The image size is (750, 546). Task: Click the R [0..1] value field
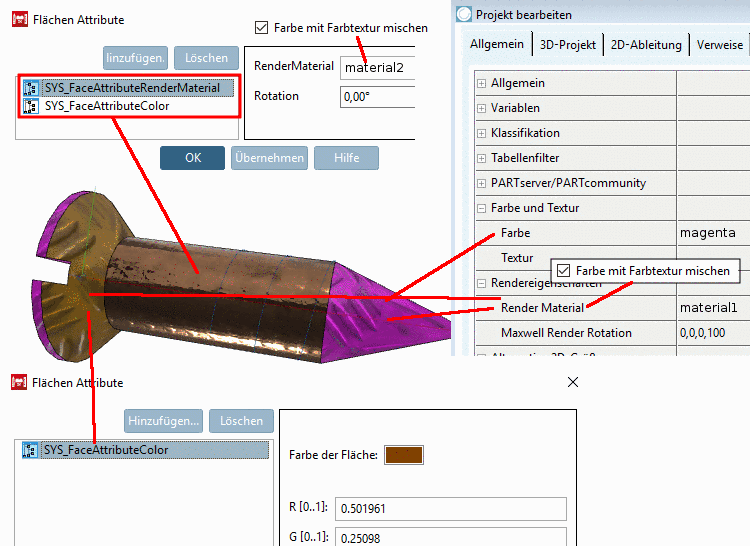tap(451, 509)
